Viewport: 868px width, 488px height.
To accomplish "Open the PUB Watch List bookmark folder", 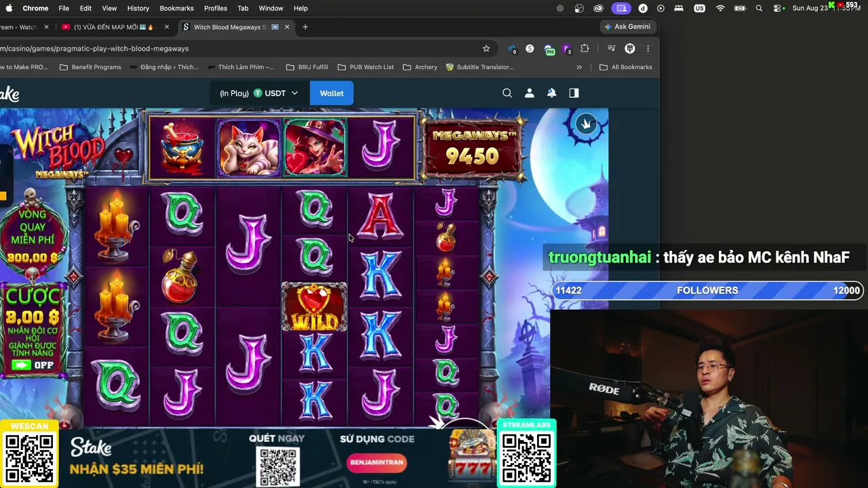I will (x=366, y=67).
